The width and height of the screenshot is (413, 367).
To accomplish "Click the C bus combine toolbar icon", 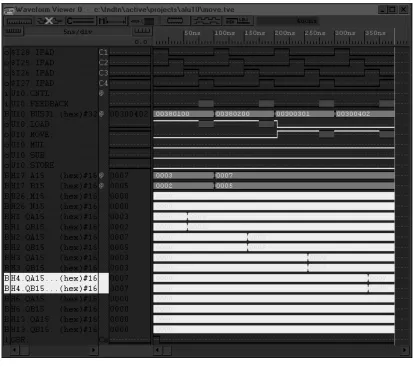I will tap(80, 21).
